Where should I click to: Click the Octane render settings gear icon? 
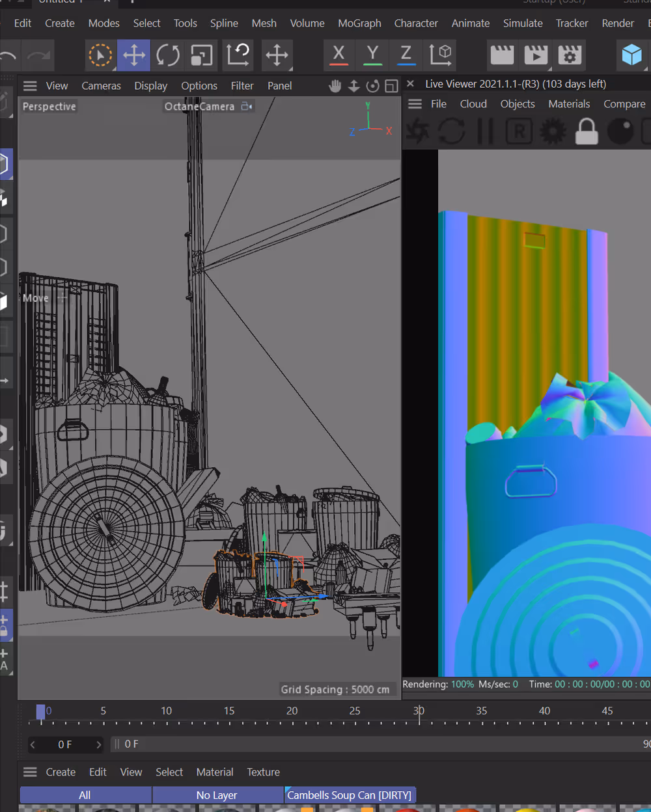click(553, 131)
